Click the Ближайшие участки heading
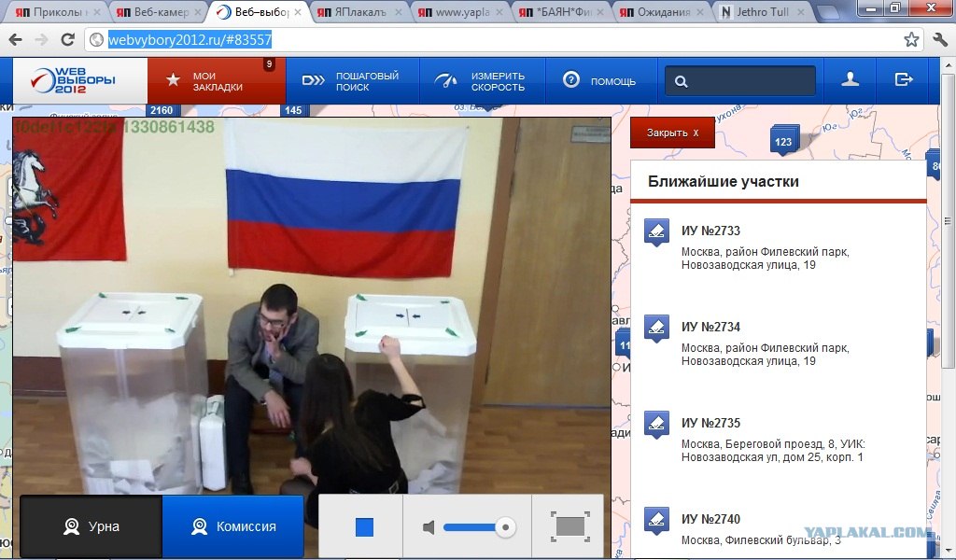This screenshot has width=956, height=560. click(724, 182)
